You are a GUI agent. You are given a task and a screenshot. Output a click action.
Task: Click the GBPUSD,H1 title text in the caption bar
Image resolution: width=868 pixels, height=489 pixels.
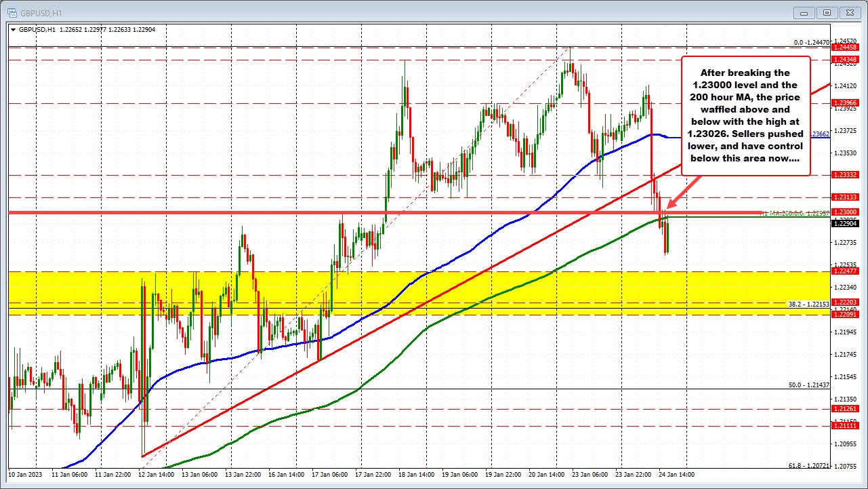coord(41,12)
